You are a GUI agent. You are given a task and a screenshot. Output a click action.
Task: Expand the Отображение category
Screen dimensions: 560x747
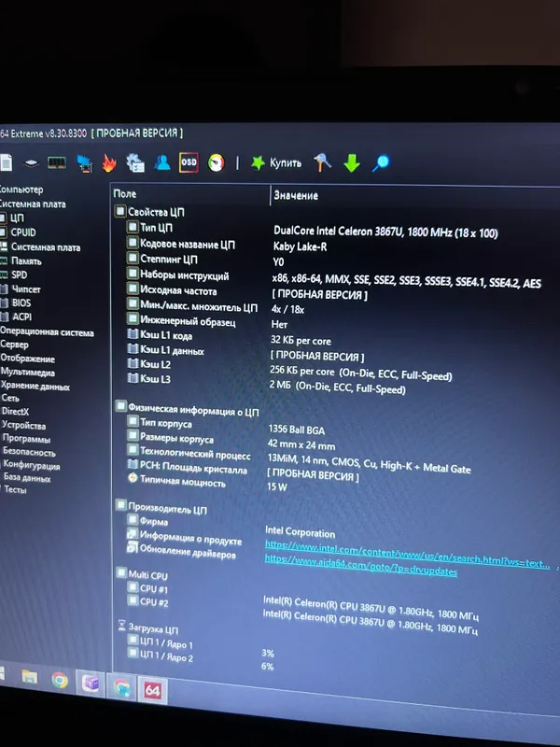[28, 359]
